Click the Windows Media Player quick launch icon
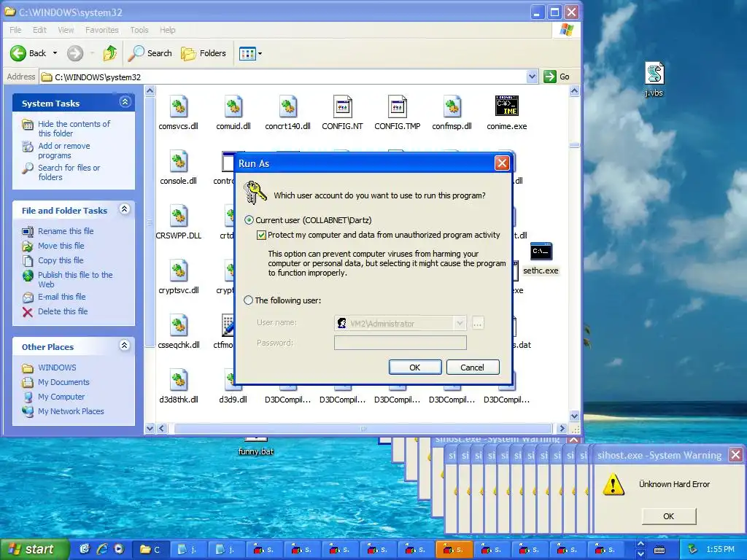747x560 pixels. point(119,549)
